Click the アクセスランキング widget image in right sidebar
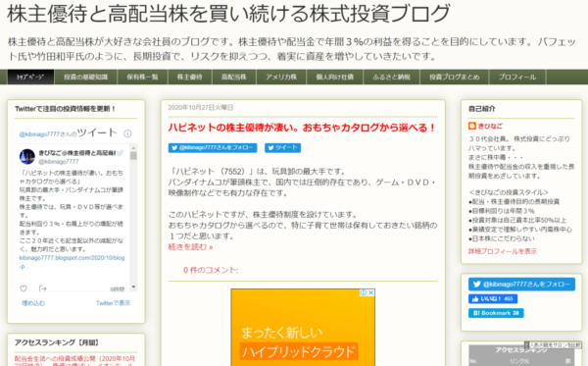 coord(521,355)
